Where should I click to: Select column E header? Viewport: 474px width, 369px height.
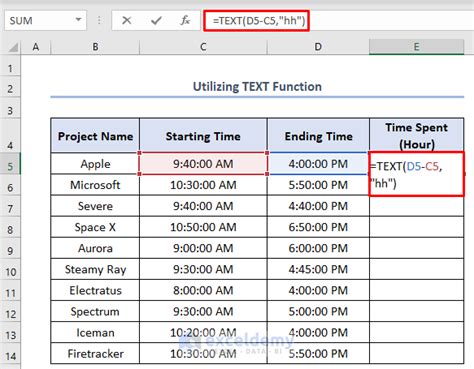click(x=416, y=47)
